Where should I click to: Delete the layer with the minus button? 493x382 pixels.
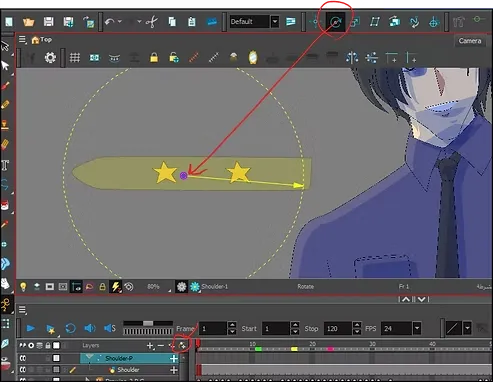(x=161, y=346)
